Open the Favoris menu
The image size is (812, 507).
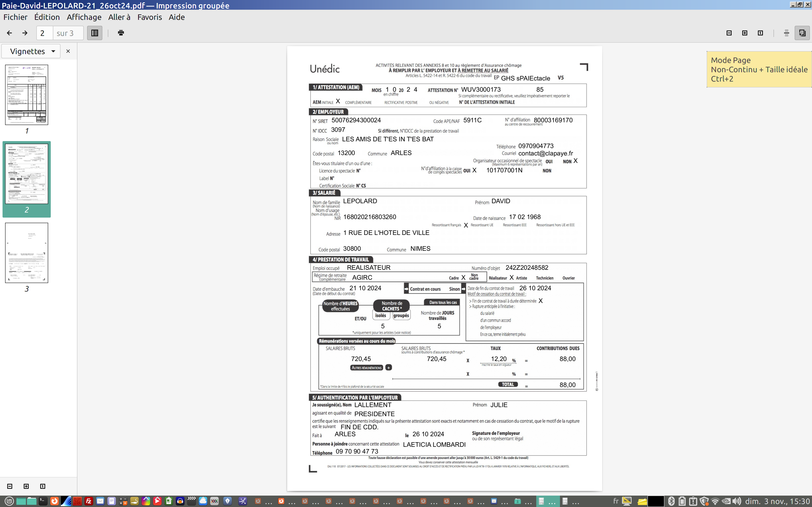150,17
